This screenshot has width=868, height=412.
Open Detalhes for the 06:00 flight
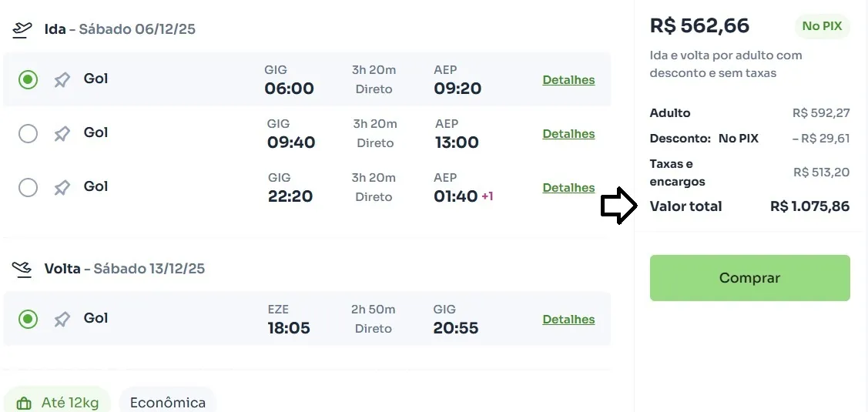(x=568, y=80)
